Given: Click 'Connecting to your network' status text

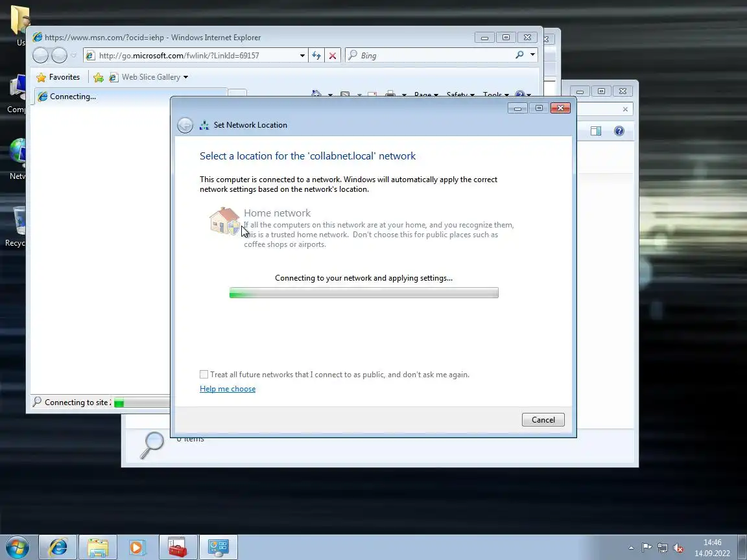Looking at the screenshot, I should click(x=364, y=278).
